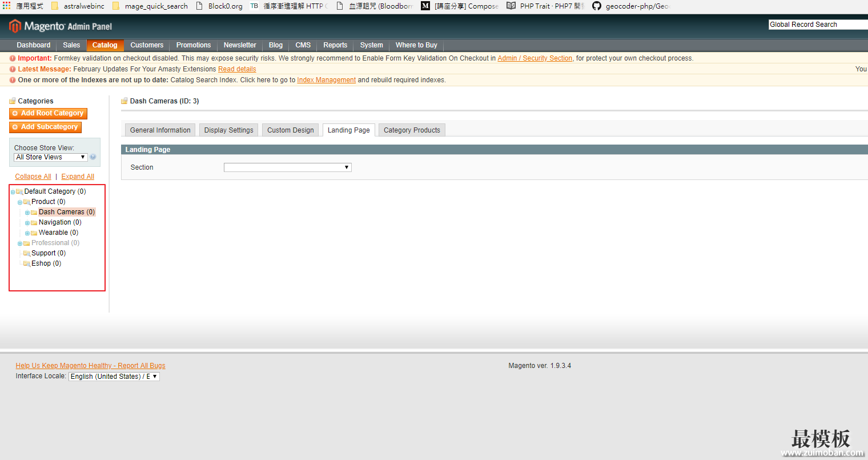868x460 pixels.
Task: Expand the Dash Cameras tree node
Action: tap(27, 213)
